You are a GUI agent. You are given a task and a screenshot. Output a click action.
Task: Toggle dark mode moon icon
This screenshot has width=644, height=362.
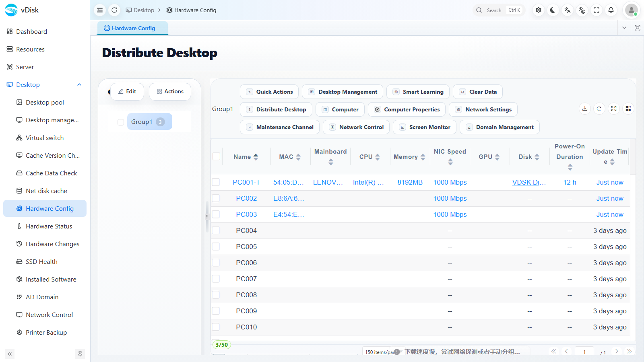553,10
